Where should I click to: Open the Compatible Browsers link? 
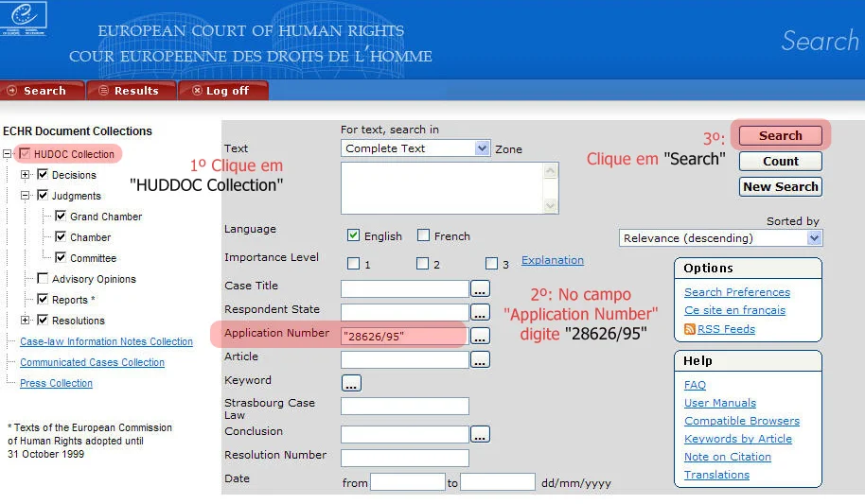pyautogui.click(x=742, y=421)
